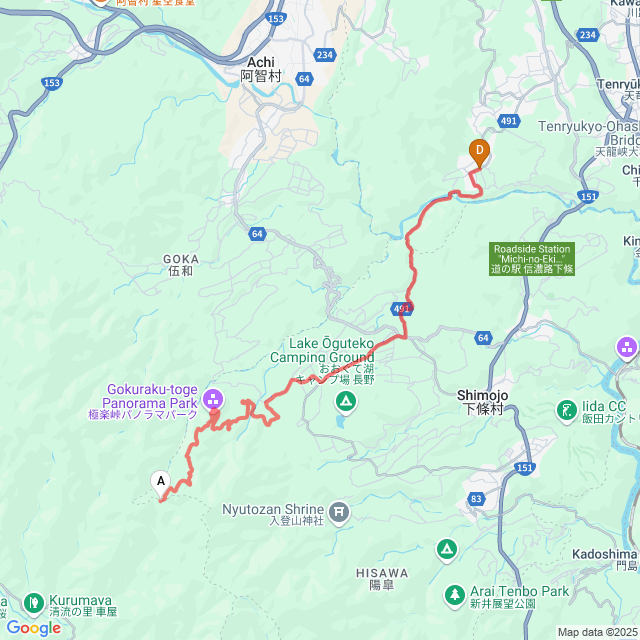This screenshot has height=640, width=640.
Task: Select the Arai Tenbo Park tree icon
Action: (x=454, y=597)
